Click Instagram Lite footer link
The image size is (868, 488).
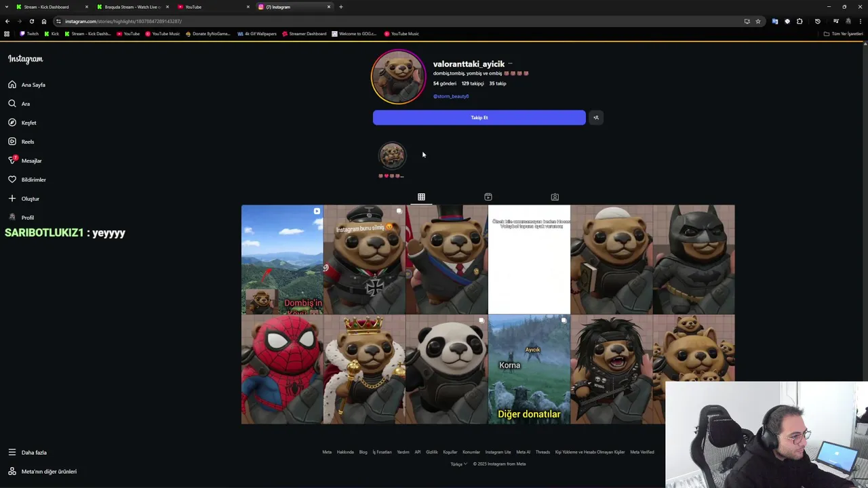point(498,452)
